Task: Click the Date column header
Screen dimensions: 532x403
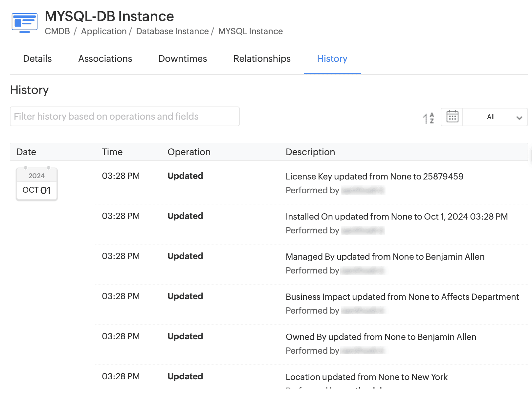Action: pyautogui.click(x=26, y=152)
